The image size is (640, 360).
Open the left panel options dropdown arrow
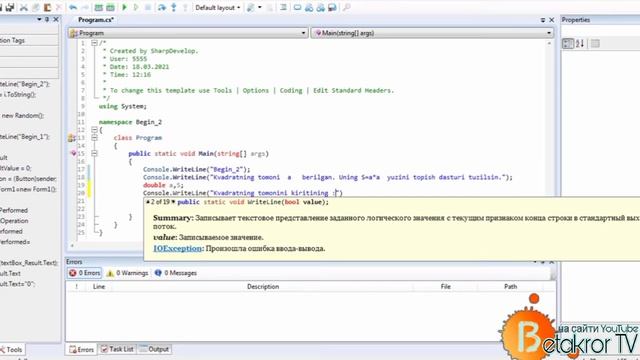point(39,19)
